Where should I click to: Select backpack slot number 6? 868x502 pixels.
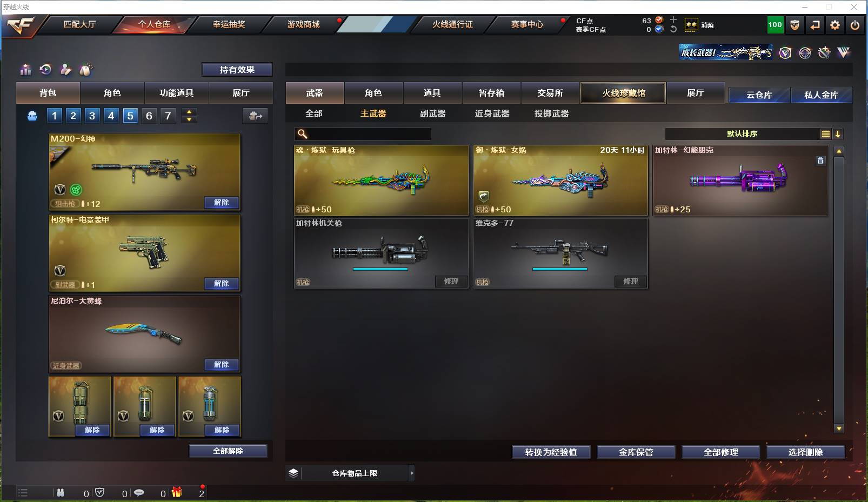149,116
